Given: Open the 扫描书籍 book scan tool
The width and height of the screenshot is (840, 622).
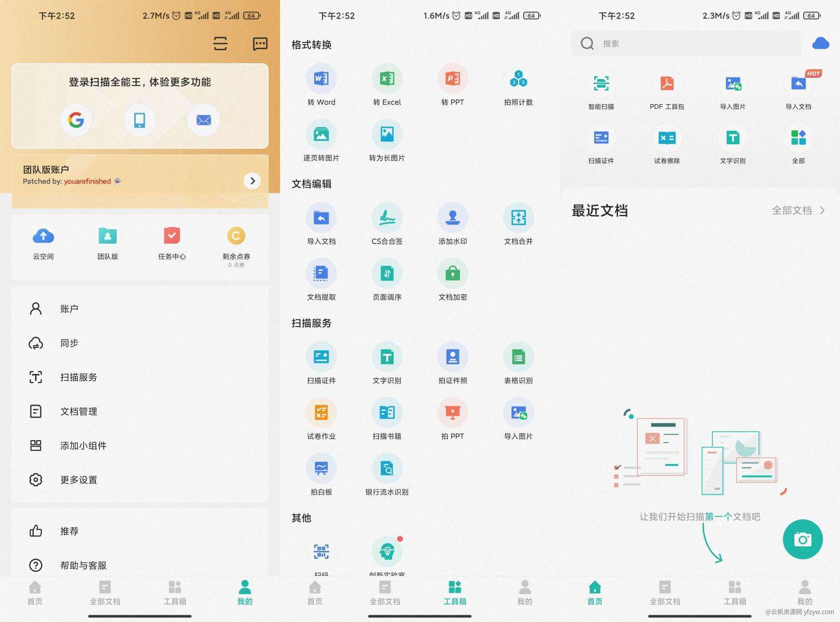Looking at the screenshot, I should (x=387, y=419).
